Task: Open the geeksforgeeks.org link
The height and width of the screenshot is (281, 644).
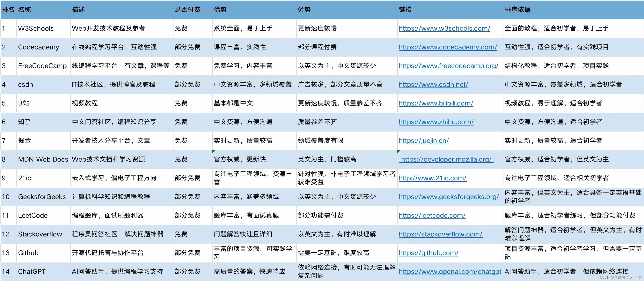Action: click(449, 197)
